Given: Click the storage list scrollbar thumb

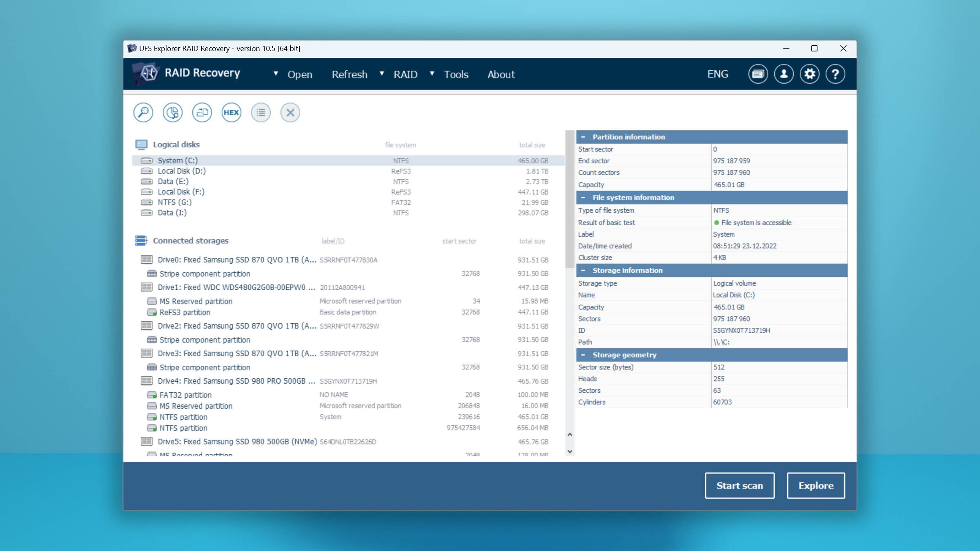Looking at the screenshot, I should pos(570,199).
